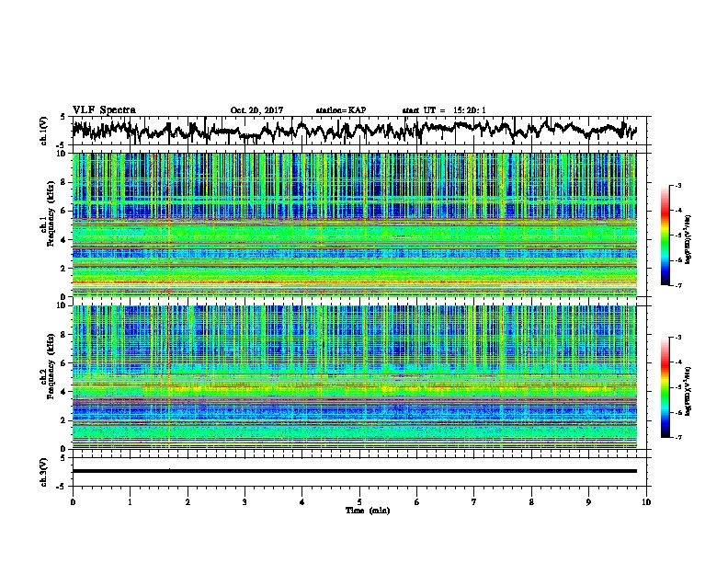Select the "start UT = 15:20: 1" text
This screenshot has width=728, height=563.
[x=443, y=110]
